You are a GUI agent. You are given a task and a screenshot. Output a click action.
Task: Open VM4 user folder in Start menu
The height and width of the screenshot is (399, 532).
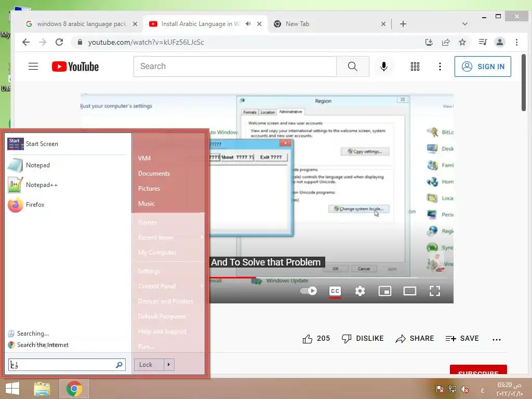pyautogui.click(x=144, y=158)
